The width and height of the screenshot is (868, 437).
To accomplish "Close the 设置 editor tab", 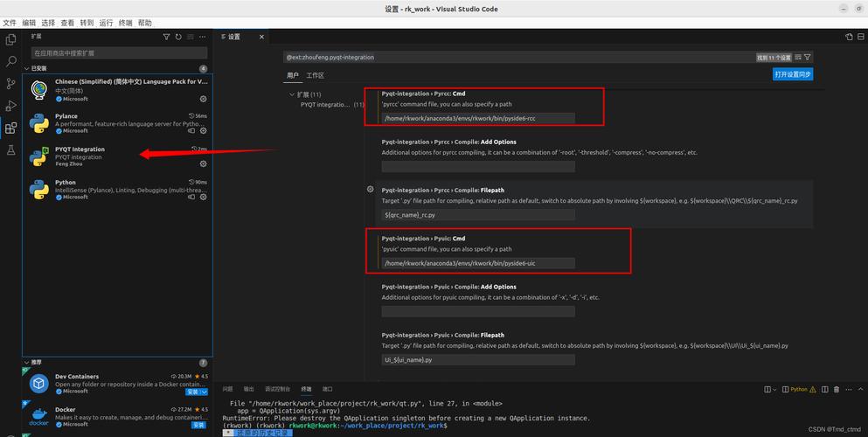I will point(262,37).
